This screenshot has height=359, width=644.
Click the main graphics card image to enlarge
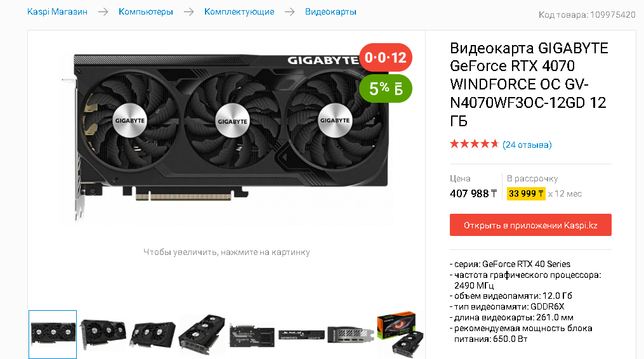[x=226, y=138]
